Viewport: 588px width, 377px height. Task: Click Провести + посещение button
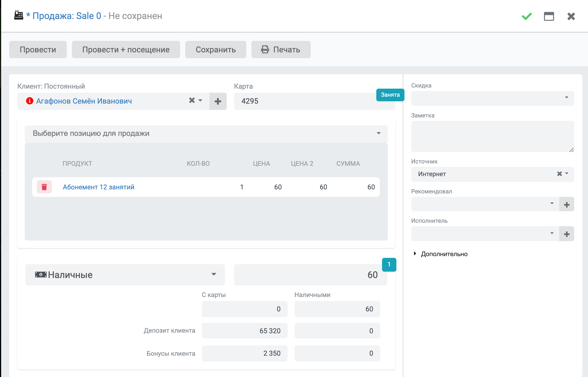(x=126, y=49)
